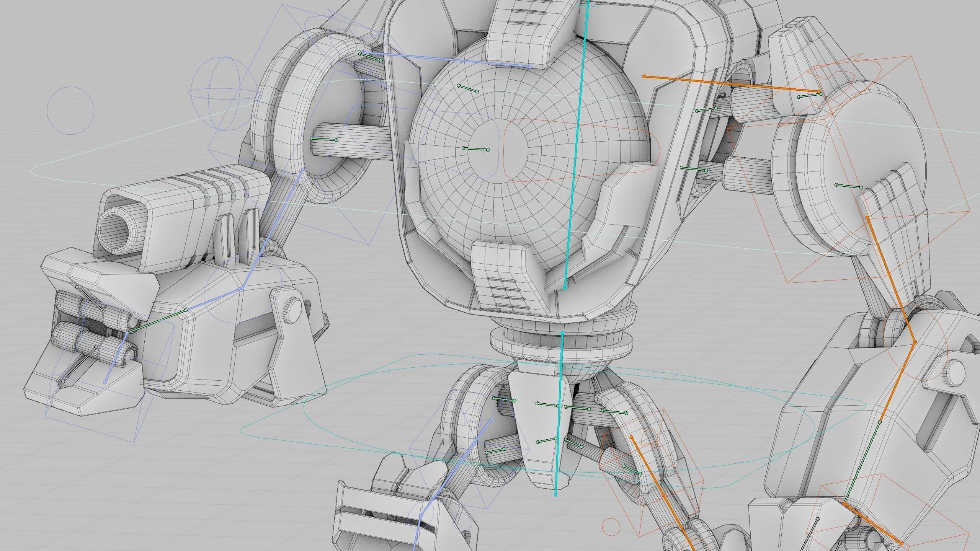Viewport: 980px width, 551px height.
Task: Select the blue upper-arm bone of gun arm
Action: click(x=273, y=228)
